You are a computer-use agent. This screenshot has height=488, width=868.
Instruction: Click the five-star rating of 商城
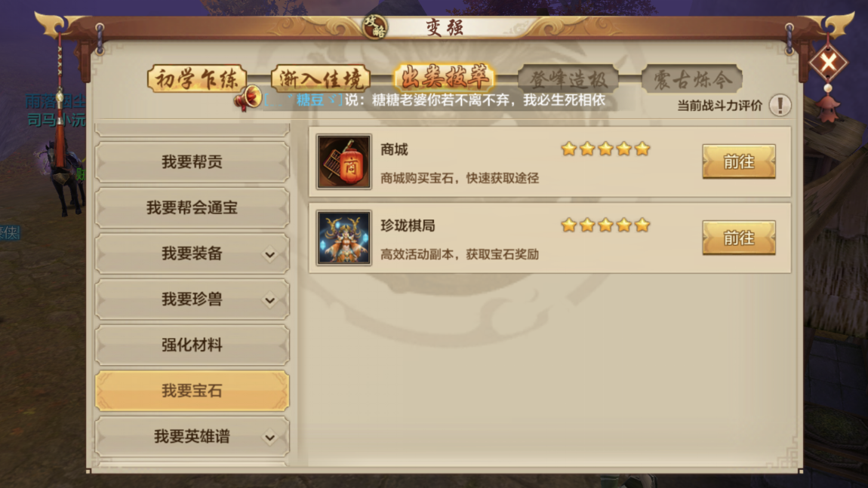605,149
